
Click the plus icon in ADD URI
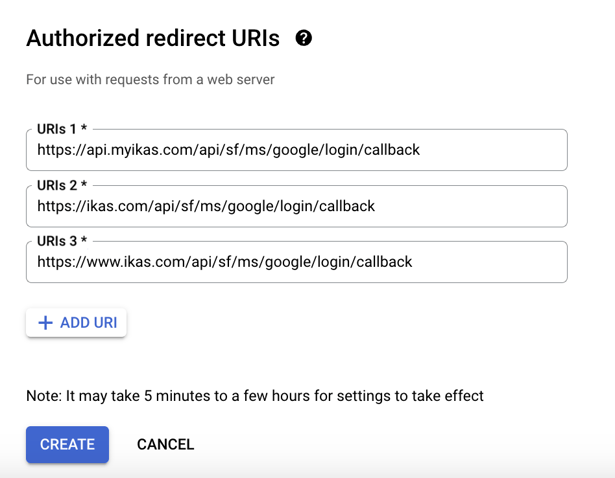click(x=45, y=323)
